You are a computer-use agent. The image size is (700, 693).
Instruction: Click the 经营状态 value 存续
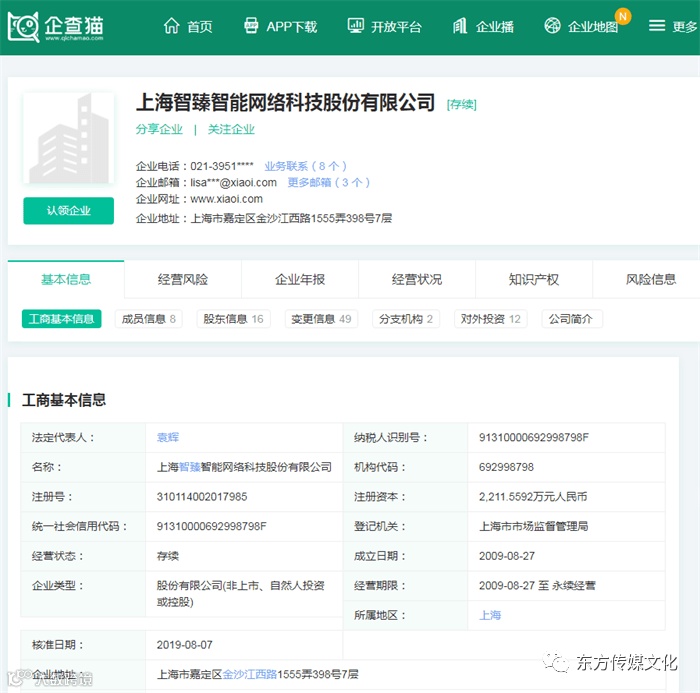coord(168,556)
